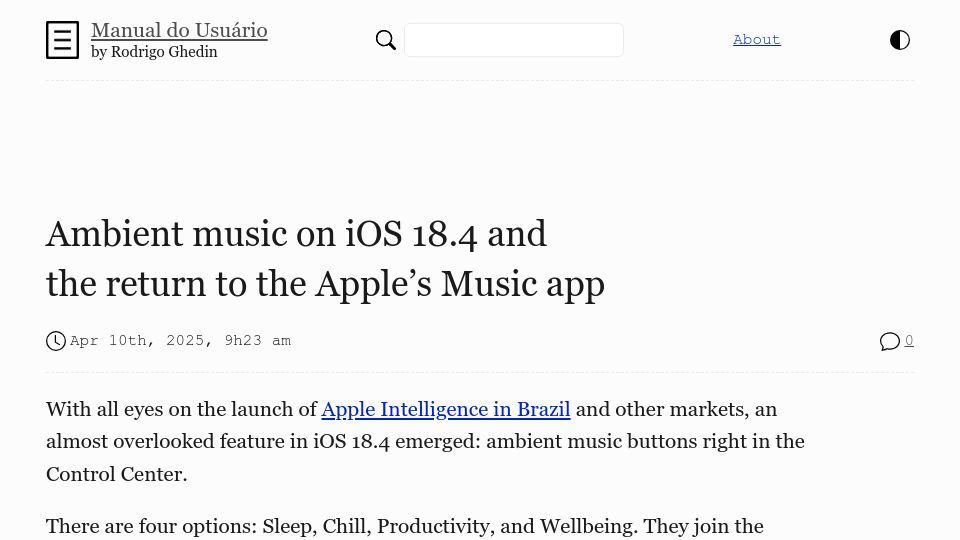Click the post date Apr 10th, 2025
This screenshot has height=540, width=960.
click(181, 340)
